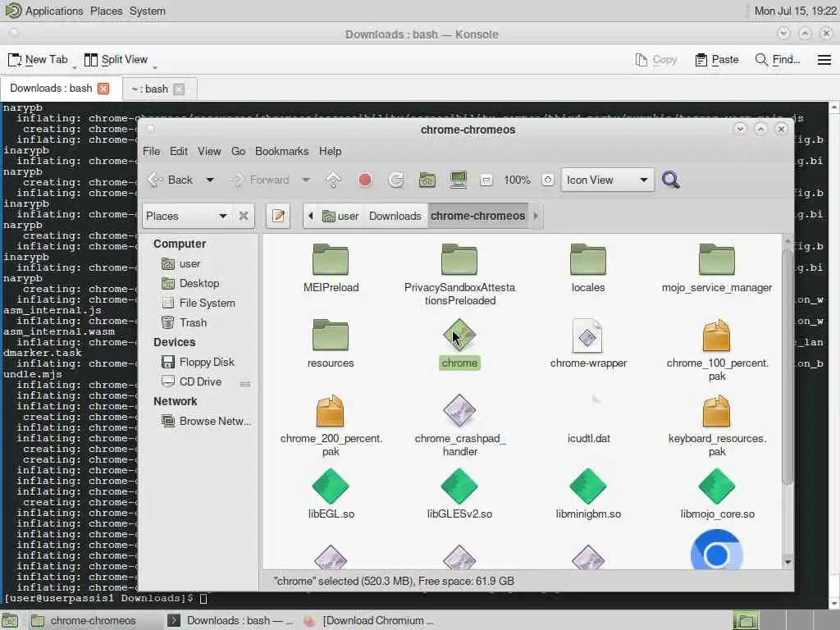Open the View menu
The height and width of the screenshot is (630, 840).
(x=209, y=152)
